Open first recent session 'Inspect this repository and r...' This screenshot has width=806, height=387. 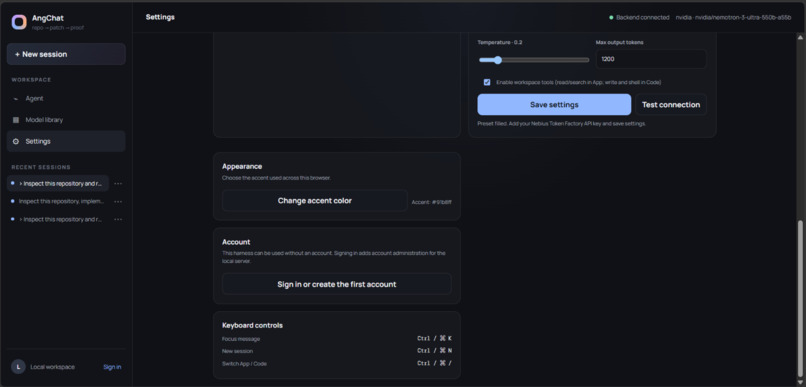pyautogui.click(x=58, y=183)
